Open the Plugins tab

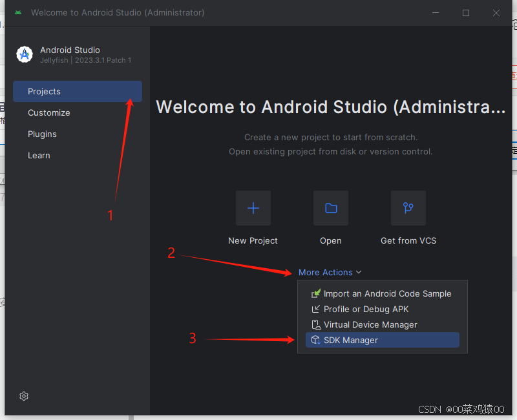78,134
